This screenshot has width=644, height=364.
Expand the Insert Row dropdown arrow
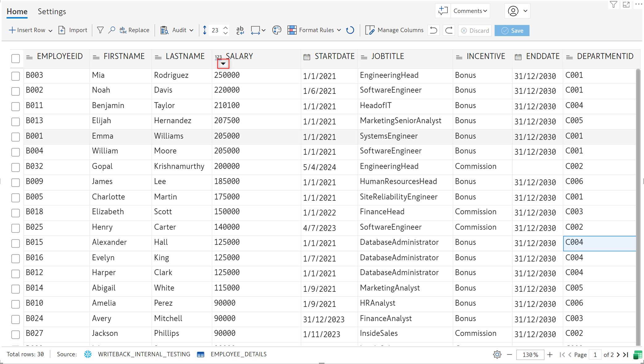pos(51,31)
